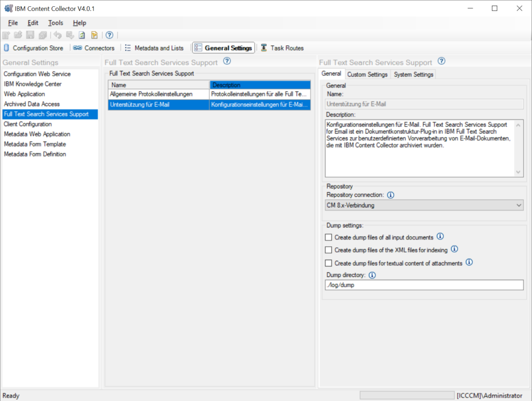Open the Configuration Store view
Image resolution: width=532 pixels, height=401 pixels.
(x=33, y=48)
